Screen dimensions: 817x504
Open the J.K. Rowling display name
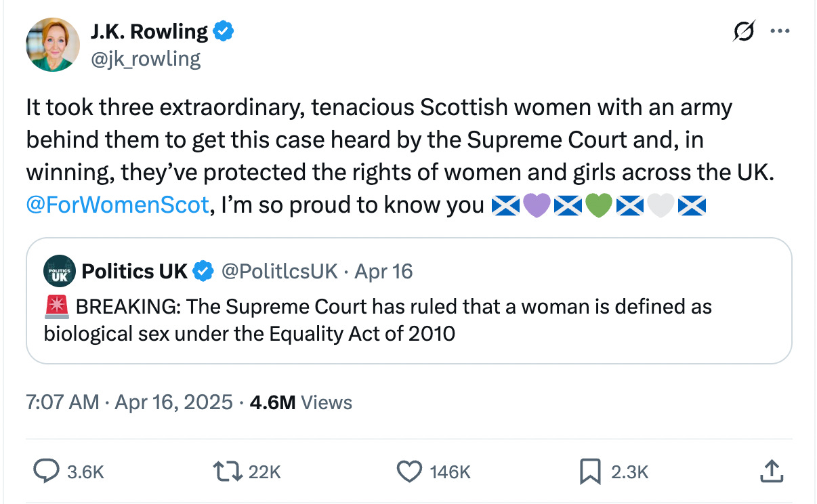[x=149, y=31]
